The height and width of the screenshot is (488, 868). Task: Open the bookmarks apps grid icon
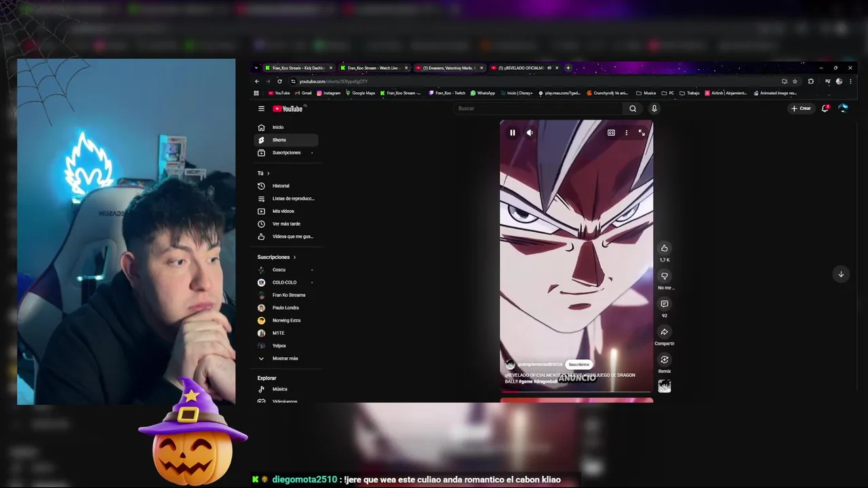click(x=256, y=93)
